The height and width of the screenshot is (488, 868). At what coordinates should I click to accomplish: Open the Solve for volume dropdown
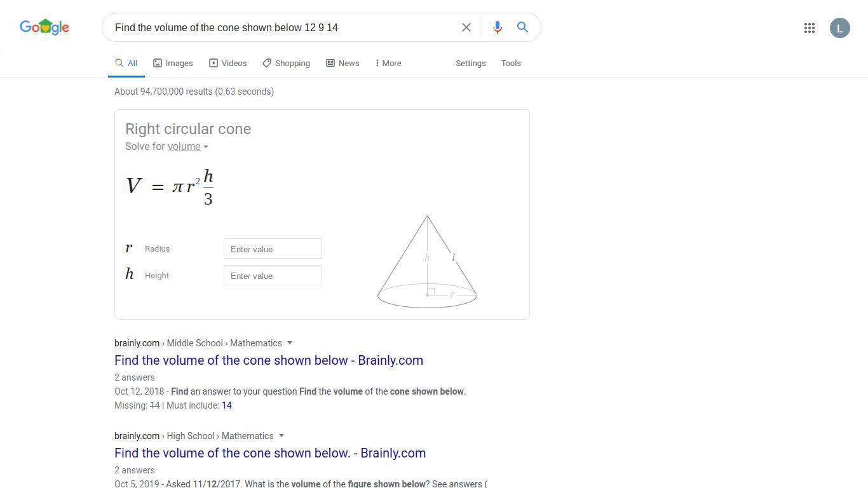187,147
